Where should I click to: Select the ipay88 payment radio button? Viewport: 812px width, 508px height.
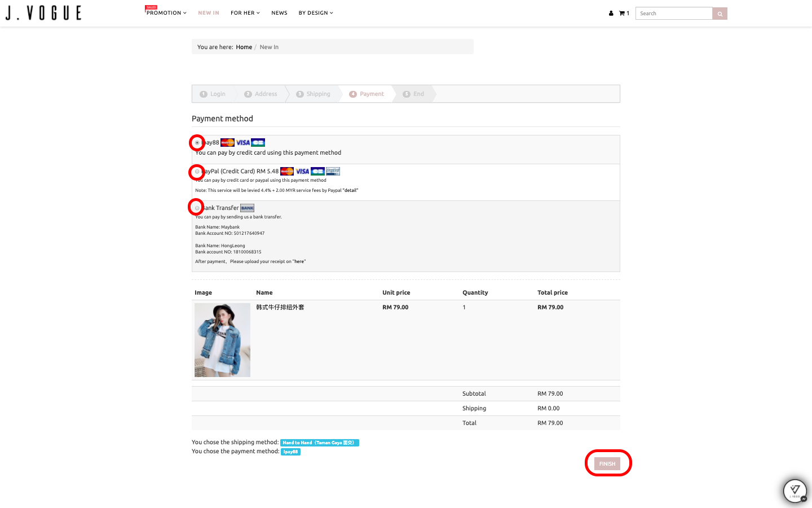[197, 143]
